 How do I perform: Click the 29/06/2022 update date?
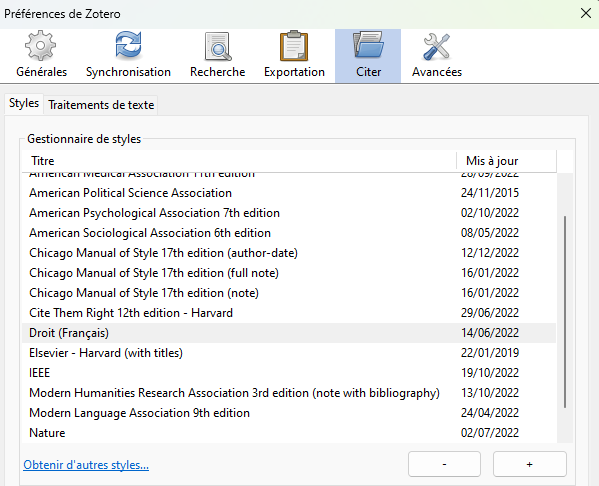click(x=490, y=313)
